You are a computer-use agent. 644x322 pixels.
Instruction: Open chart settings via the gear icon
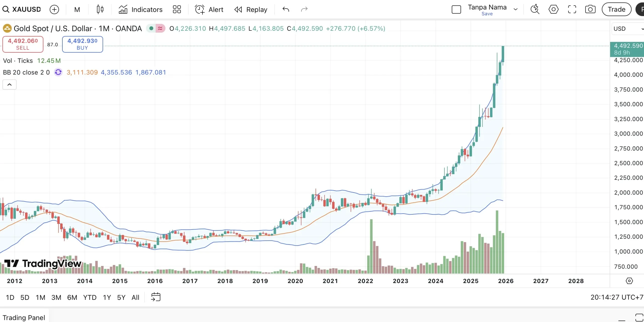pyautogui.click(x=553, y=9)
